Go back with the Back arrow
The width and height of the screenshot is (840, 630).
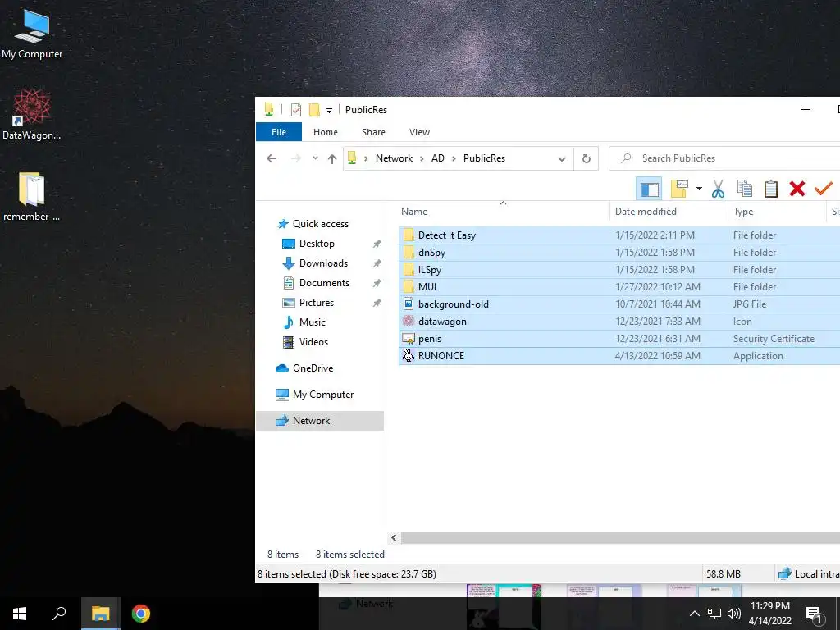pos(272,158)
